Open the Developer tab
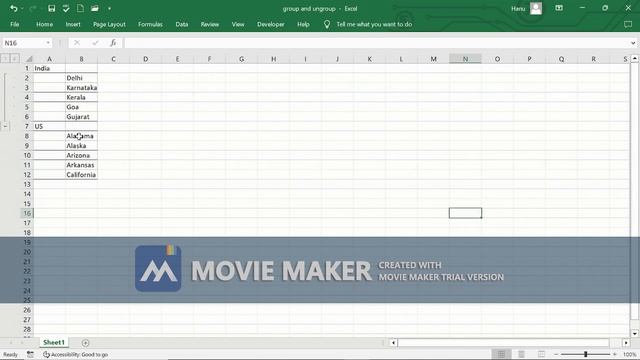Screen dimensions: 640x360 pos(271,24)
